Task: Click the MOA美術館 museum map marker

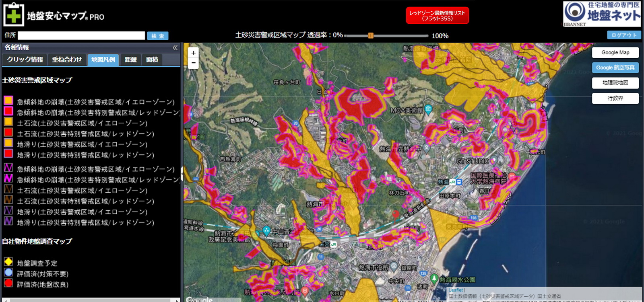Action: click(428, 109)
